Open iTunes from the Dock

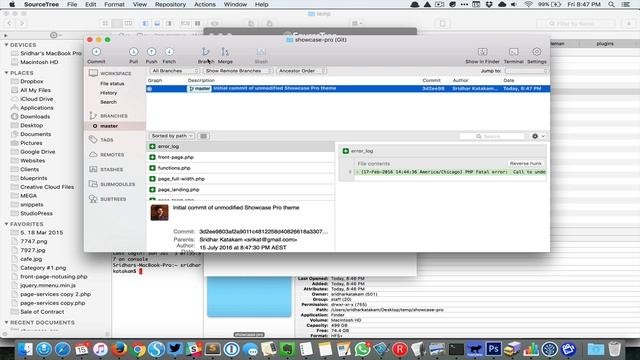pos(100,349)
